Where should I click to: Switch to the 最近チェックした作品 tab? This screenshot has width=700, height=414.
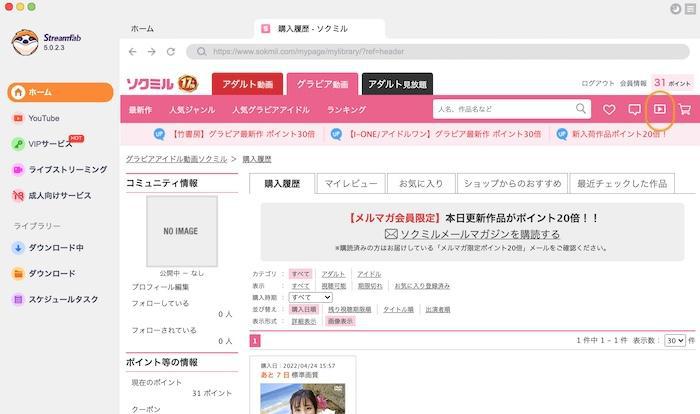622,184
